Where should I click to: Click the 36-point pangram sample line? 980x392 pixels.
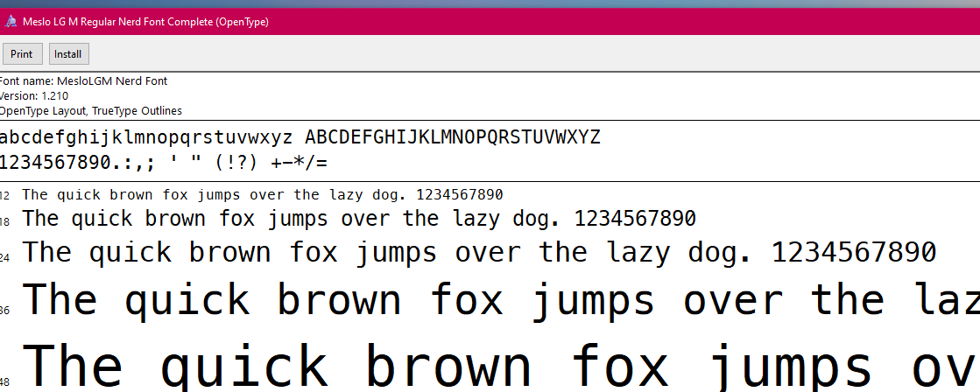501,300
